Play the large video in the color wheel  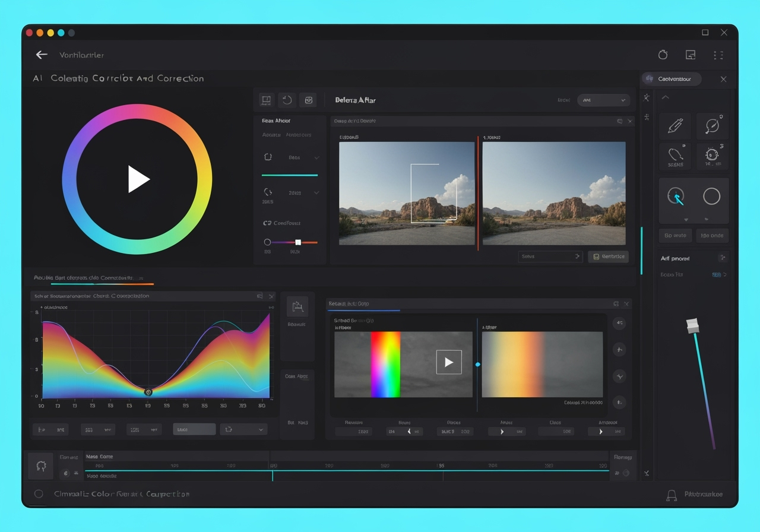point(138,179)
